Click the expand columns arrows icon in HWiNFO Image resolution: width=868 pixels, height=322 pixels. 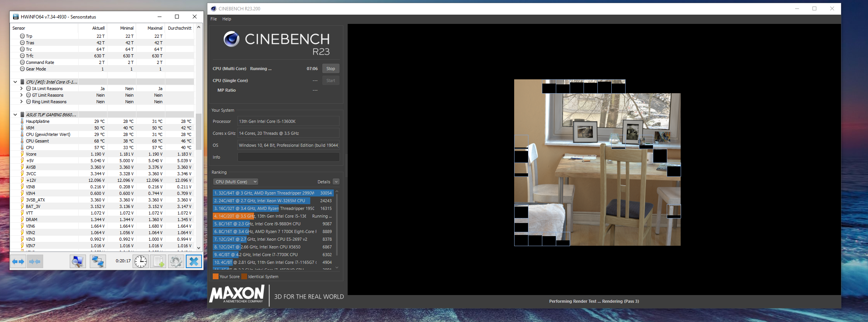click(x=18, y=262)
